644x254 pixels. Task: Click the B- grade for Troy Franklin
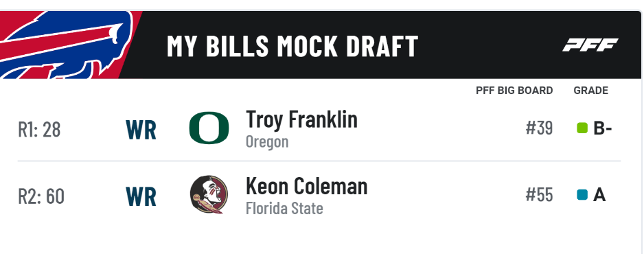(603, 129)
